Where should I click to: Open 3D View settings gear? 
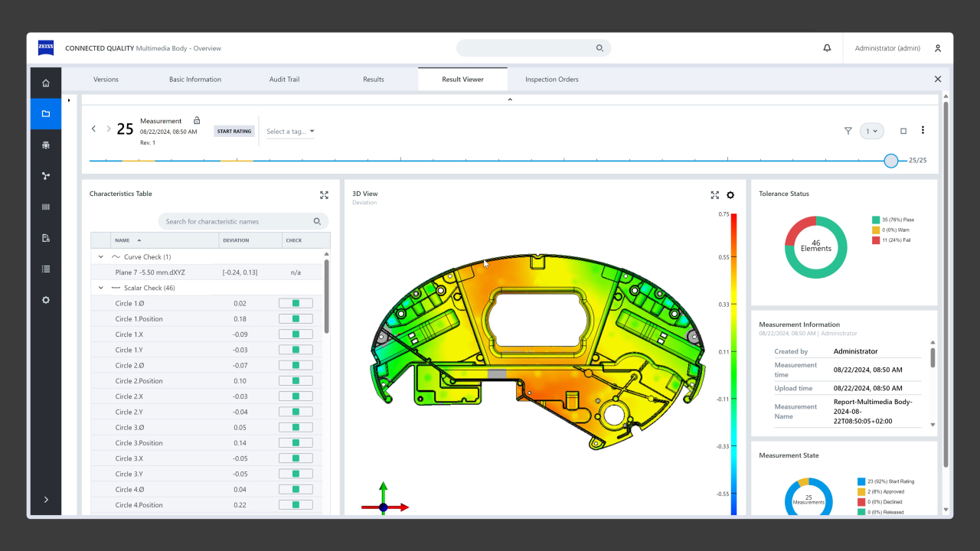[x=730, y=195]
